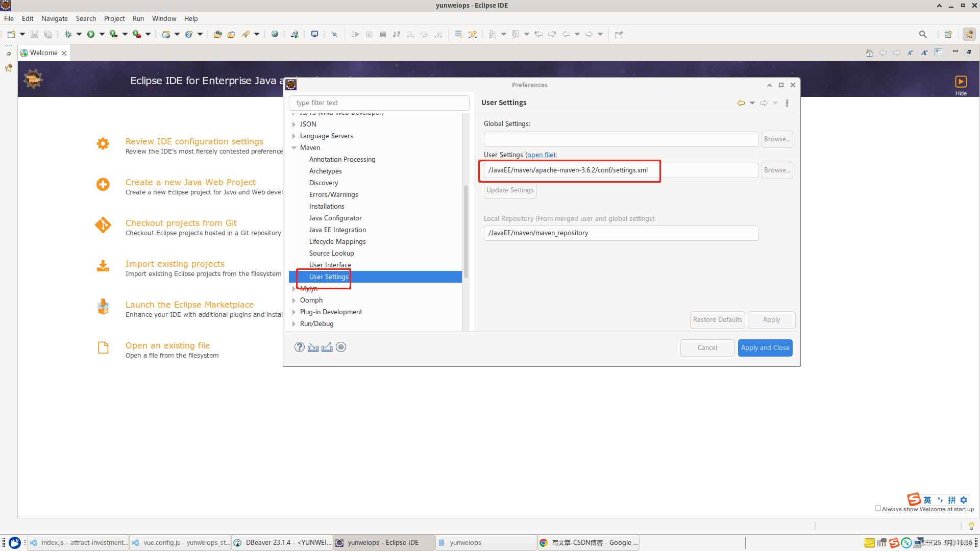Click the Open Console monitor icon
980x551 pixels.
click(x=315, y=34)
